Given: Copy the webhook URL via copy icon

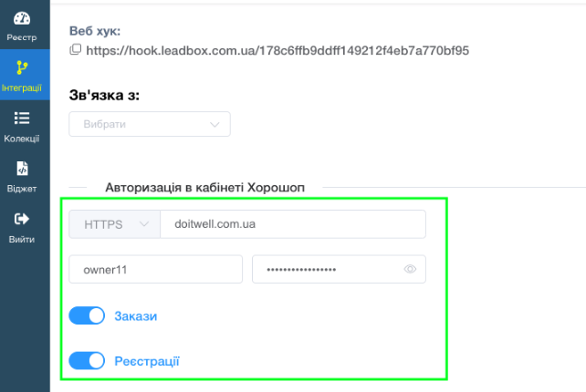Looking at the screenshot, I should (76, 49).
